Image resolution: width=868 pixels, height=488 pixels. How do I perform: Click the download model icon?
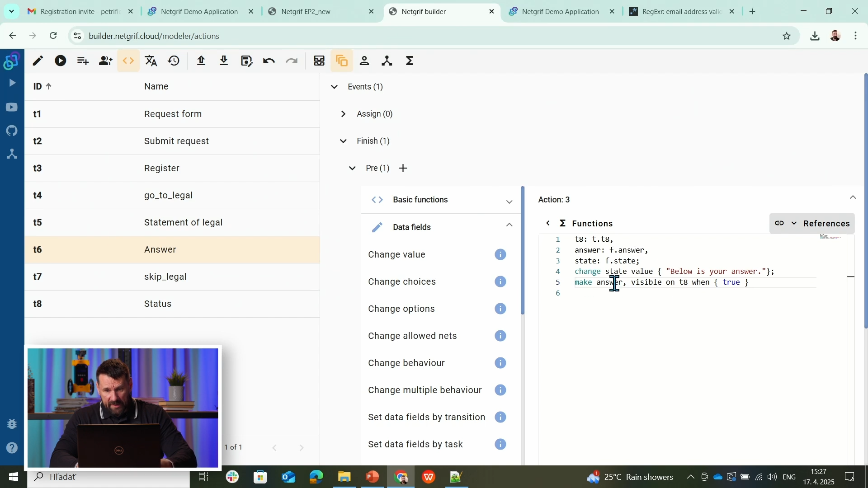click(224, 61)
